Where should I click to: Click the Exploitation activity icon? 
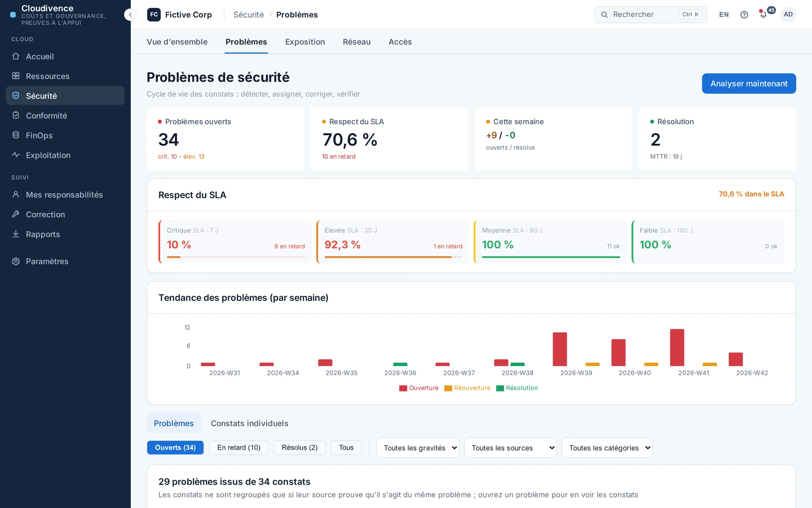(16, 155)
